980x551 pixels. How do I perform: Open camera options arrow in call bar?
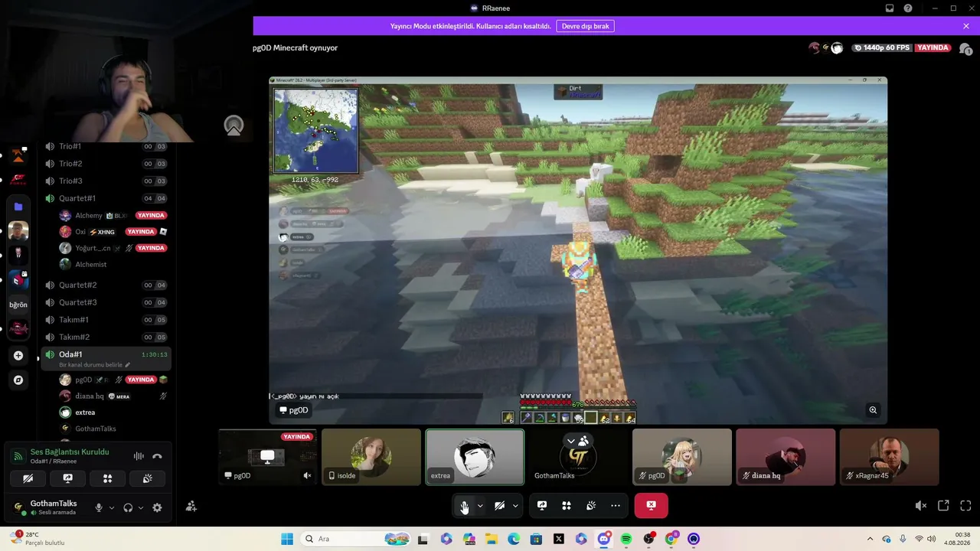tap(515, 506)
